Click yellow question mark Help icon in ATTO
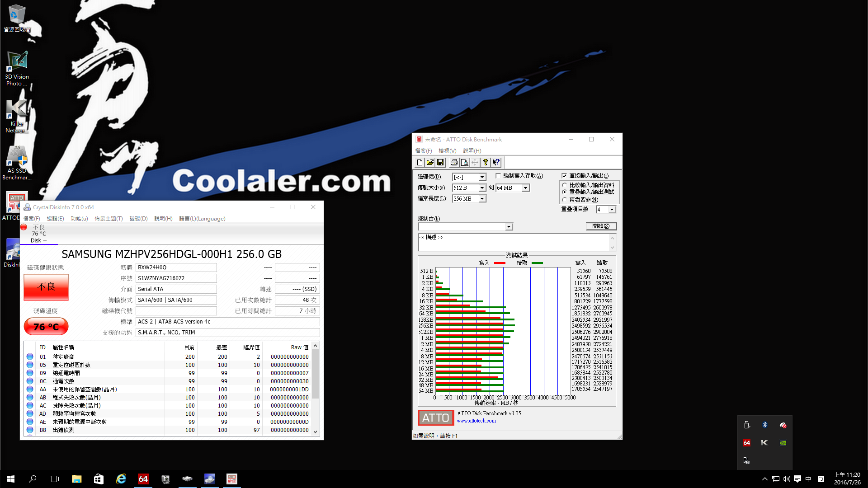Screen dimensions: 868x488 486,162
